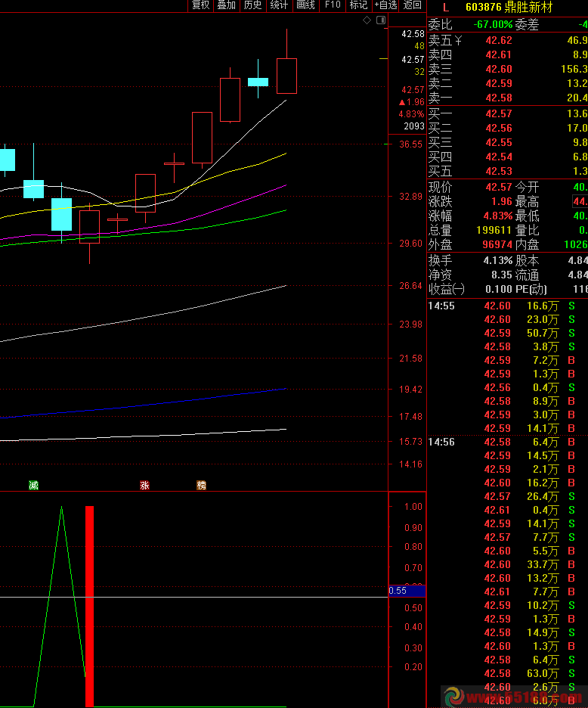Click the 卖二 sell order row
Screen dimensions: 588x708
(x=508, y=83)
